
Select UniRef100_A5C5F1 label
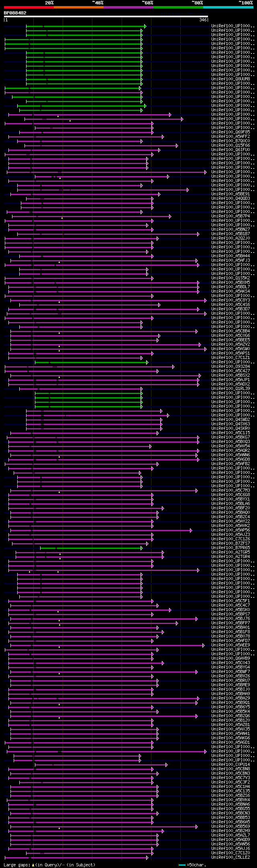230,601
